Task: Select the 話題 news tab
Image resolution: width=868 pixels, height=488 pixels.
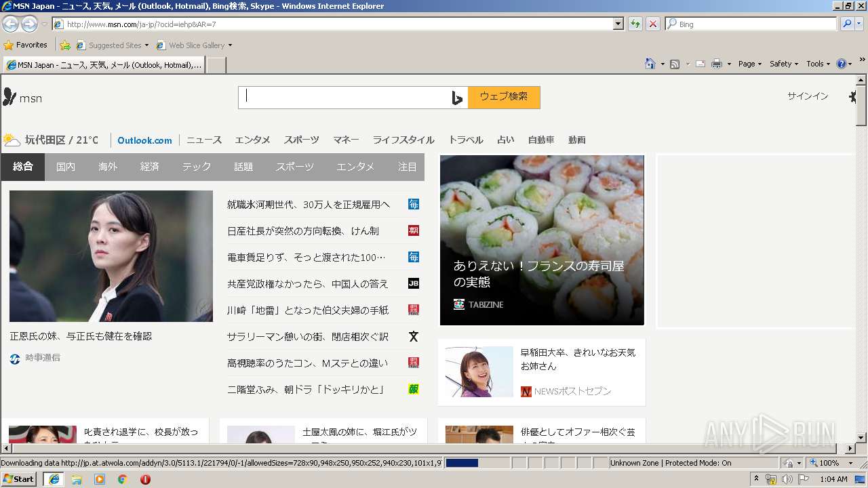Action: tap(243, 167)
